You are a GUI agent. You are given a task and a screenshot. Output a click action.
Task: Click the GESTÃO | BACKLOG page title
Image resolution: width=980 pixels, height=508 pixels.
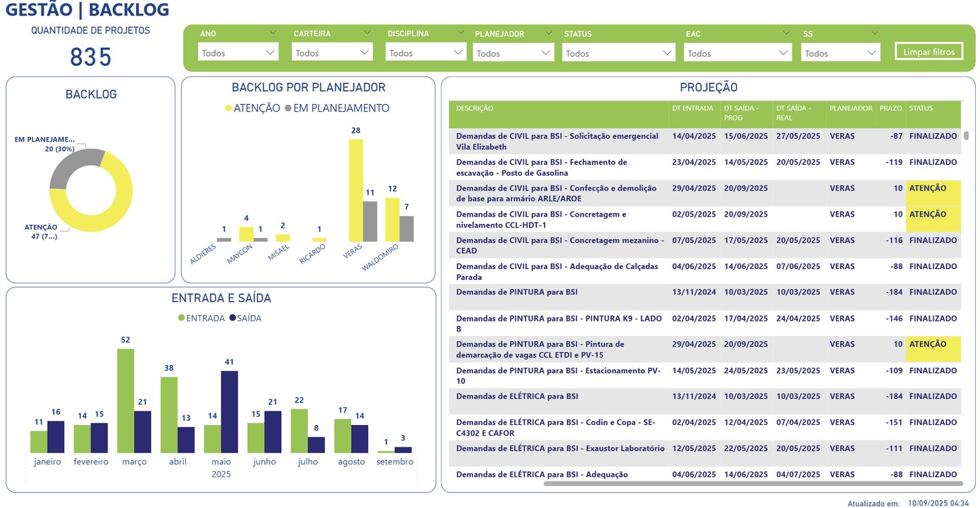88,11
